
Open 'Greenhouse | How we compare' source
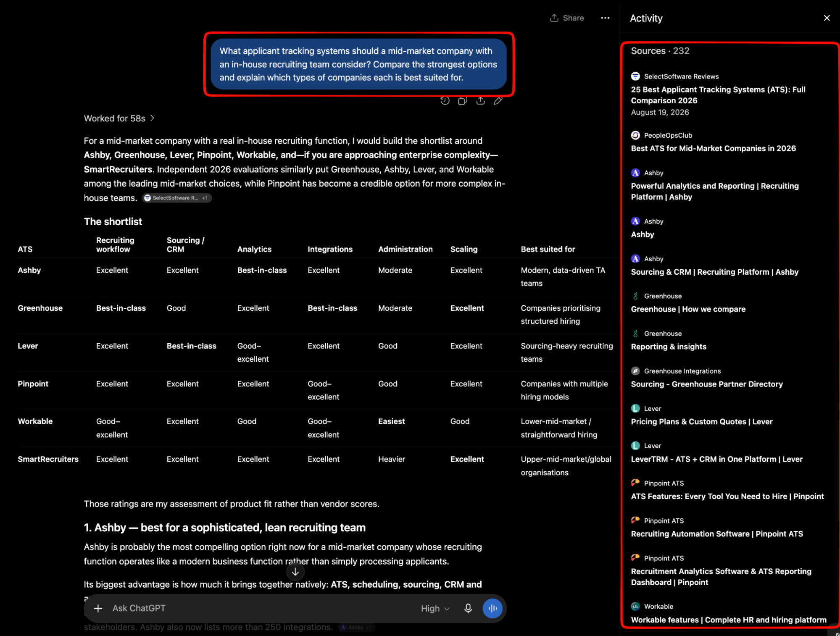coord(688,309)
